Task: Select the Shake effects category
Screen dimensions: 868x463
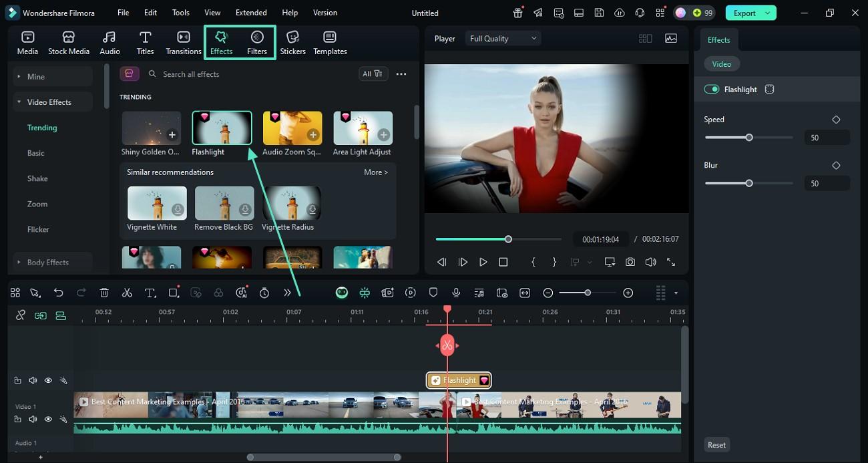Action: click(37, 178)
